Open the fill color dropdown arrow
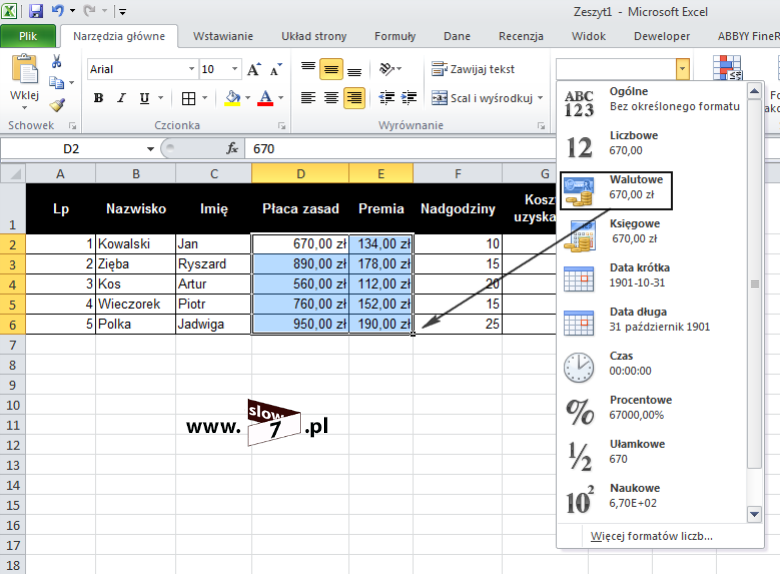The image size is (780, 574). [248, 98]
